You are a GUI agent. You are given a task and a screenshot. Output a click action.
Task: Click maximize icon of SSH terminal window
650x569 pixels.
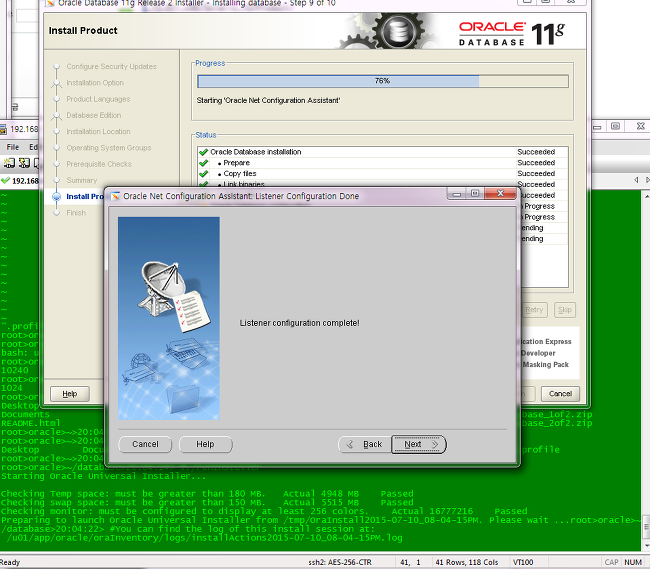615,126
